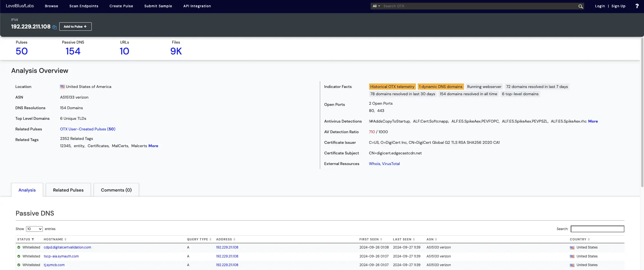644x270 pixels.
Task: Open the VirusTotal external resource link
Action: (x=391, y=164)
